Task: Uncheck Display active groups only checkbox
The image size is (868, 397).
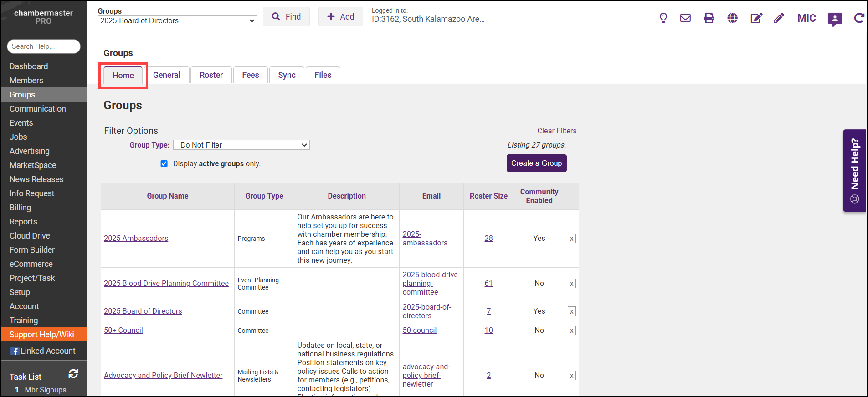Action: [x=164, y=164]
